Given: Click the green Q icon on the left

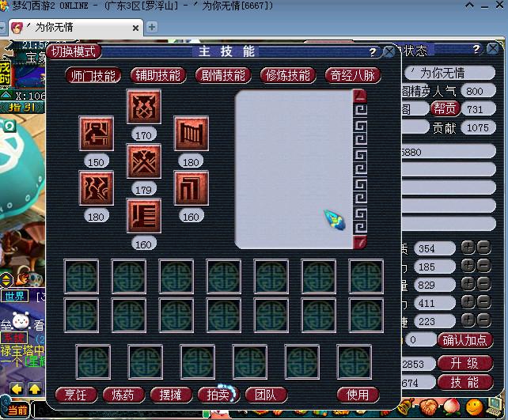Looking at the screenshot, I should point(9,126).
